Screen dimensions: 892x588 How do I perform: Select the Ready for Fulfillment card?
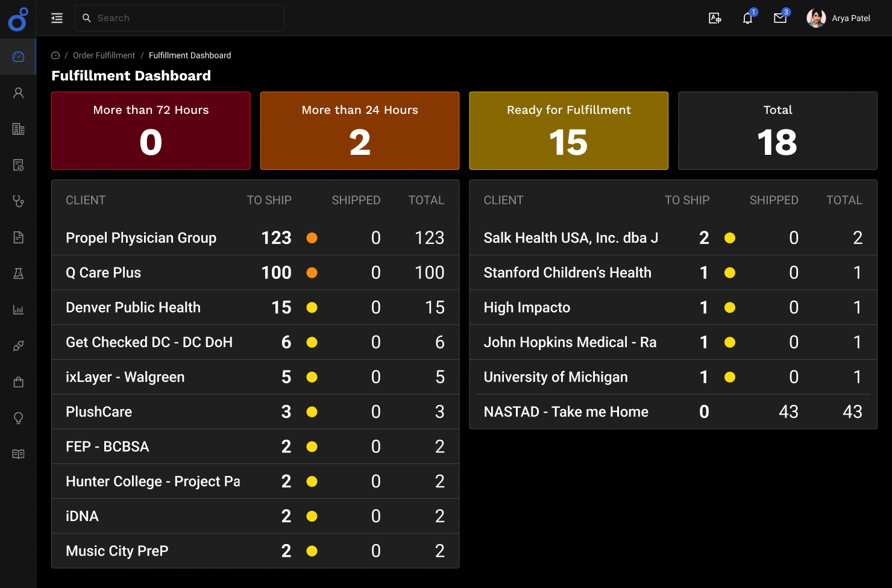point(569,131)
